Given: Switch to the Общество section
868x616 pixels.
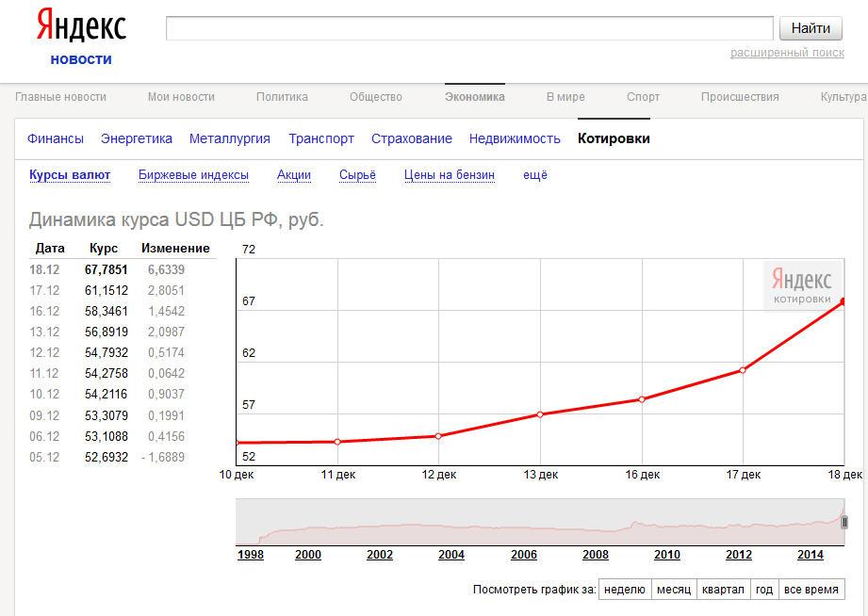Looking at the screenshot, I should (x=376, y=97).
